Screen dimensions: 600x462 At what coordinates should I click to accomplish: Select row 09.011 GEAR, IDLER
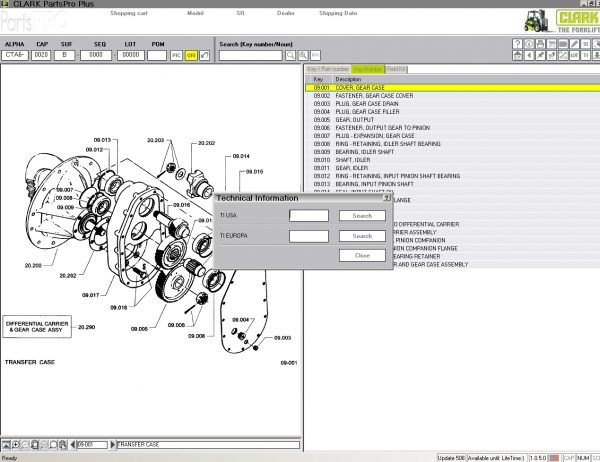click(453, 168)
